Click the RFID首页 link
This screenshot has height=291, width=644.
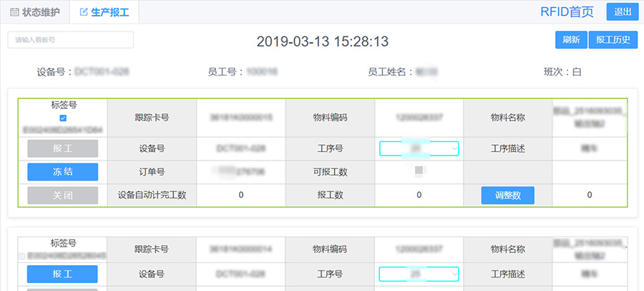pyautogui.click(x=567, y=12)
